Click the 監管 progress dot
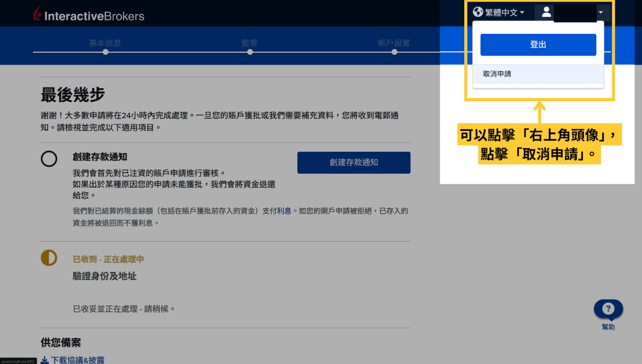The width and height of the screenshot is (642, 364). (250, 52)
